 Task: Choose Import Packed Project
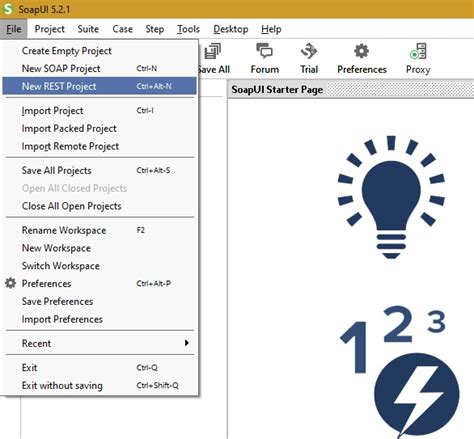click(99, 128)
